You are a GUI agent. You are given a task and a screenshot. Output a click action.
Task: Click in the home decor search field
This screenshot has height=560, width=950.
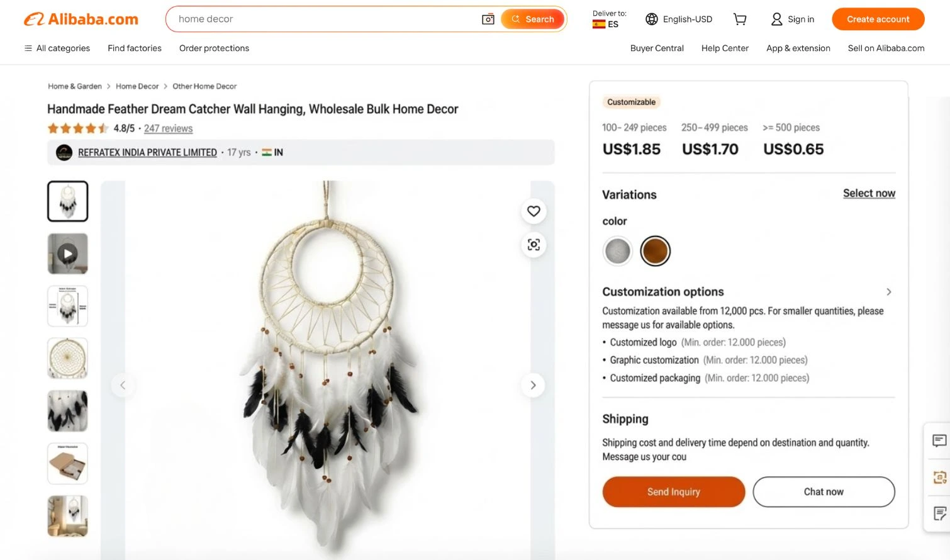[x=321, y=20]
